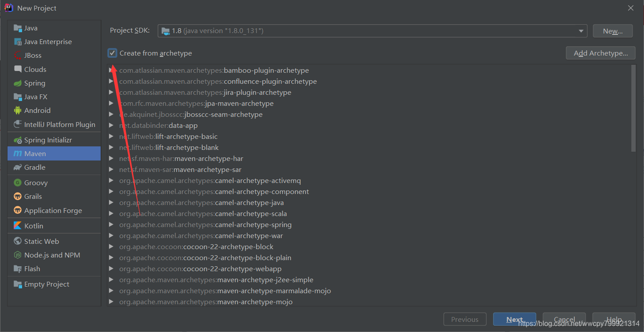This screenshot has height=332, width=644.
Task: Click the Spring leaf icon
Action: 18,83
